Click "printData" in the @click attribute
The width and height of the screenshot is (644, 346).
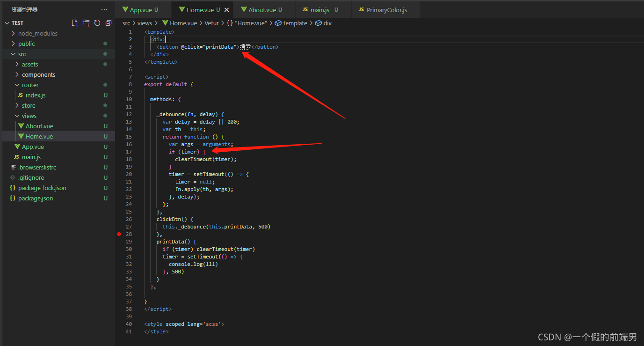[220, 47]
